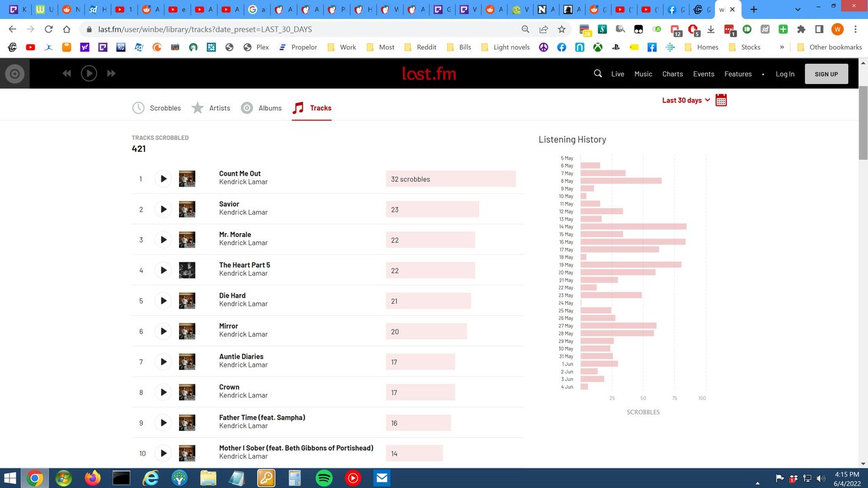
Task: Play the track Mirror
Action: pyautogui.click(x=163, y=331)
